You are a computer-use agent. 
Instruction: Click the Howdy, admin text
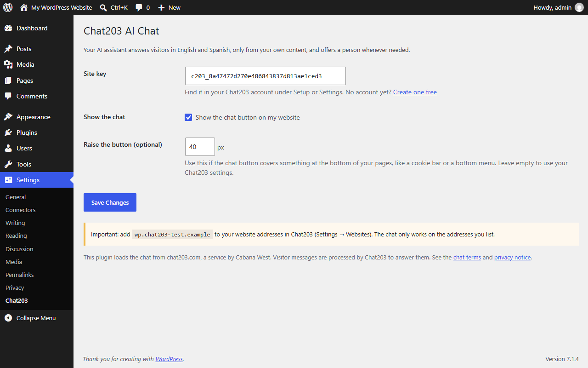tap(552, 7)
